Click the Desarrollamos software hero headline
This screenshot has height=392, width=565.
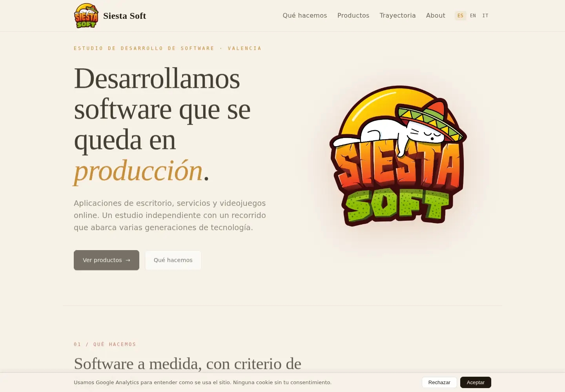point(162,124)
